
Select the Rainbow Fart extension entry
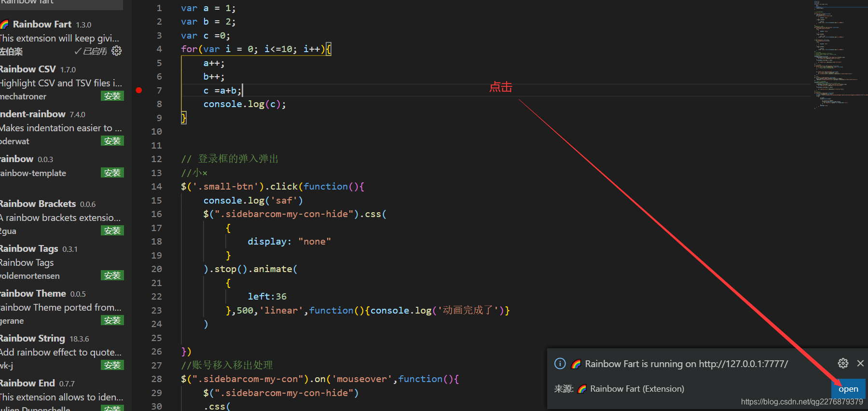(61, 38)
